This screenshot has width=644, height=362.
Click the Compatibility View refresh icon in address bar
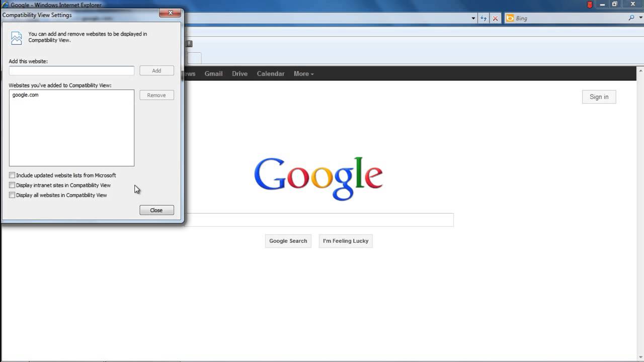pyautogui.click(x=484, y=18)
